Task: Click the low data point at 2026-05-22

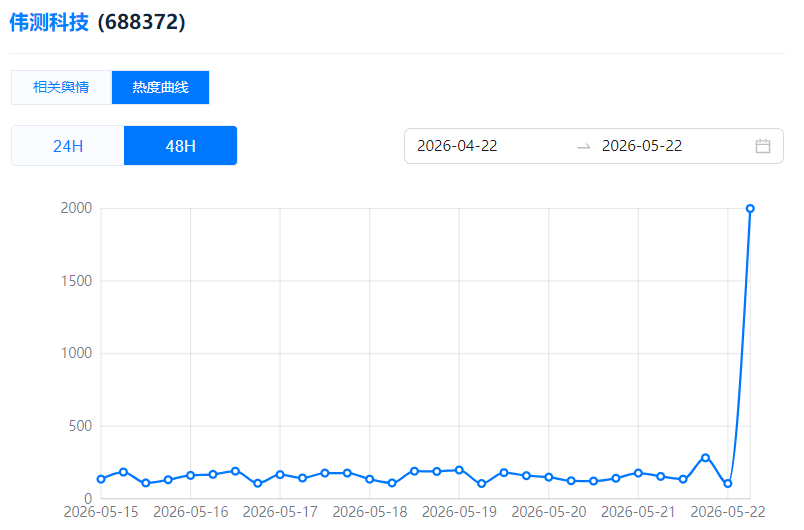Action: pyautogui.click(x=728, y=484)
